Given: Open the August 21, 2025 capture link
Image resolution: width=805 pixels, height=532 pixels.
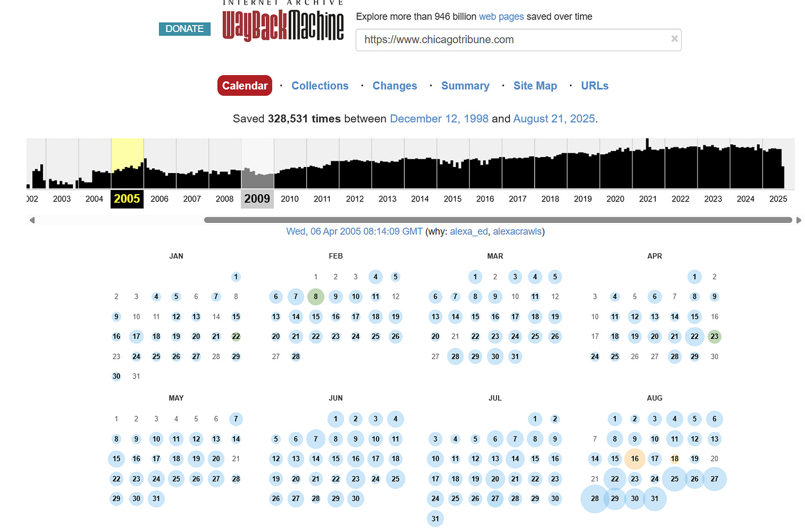Looking at the screenshot, I should pos(554,119).
